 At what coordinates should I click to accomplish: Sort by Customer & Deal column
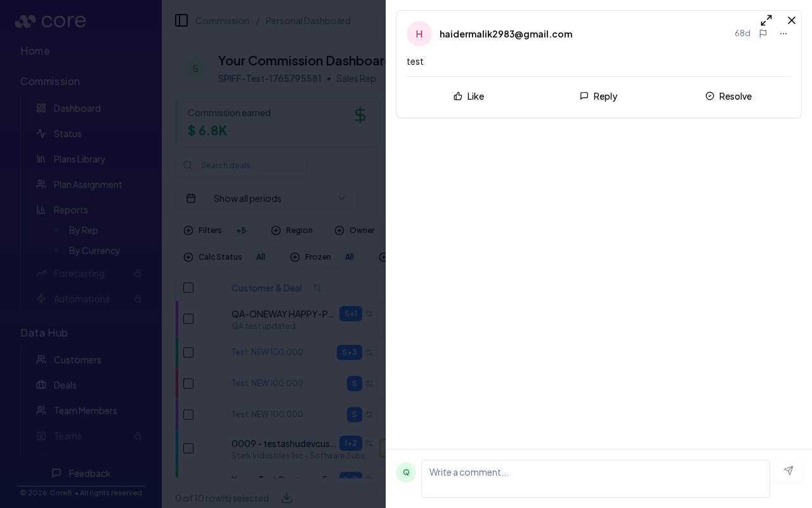pyautogui.click(x=317, y=288)
